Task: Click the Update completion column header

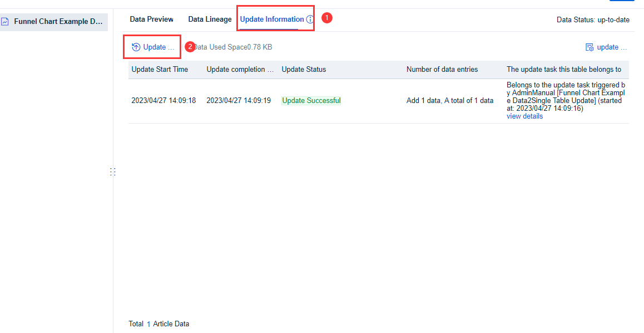Action: [x=239, y=69]
